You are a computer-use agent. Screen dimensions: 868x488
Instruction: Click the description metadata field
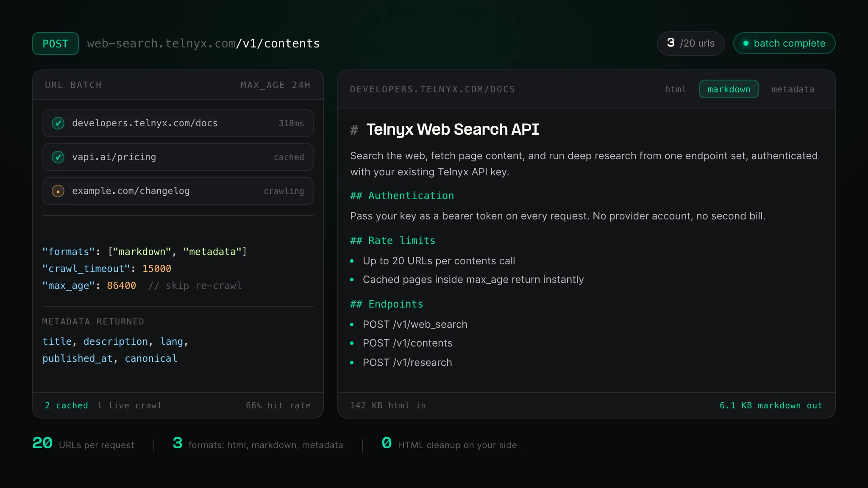click(x=116, y=341)
